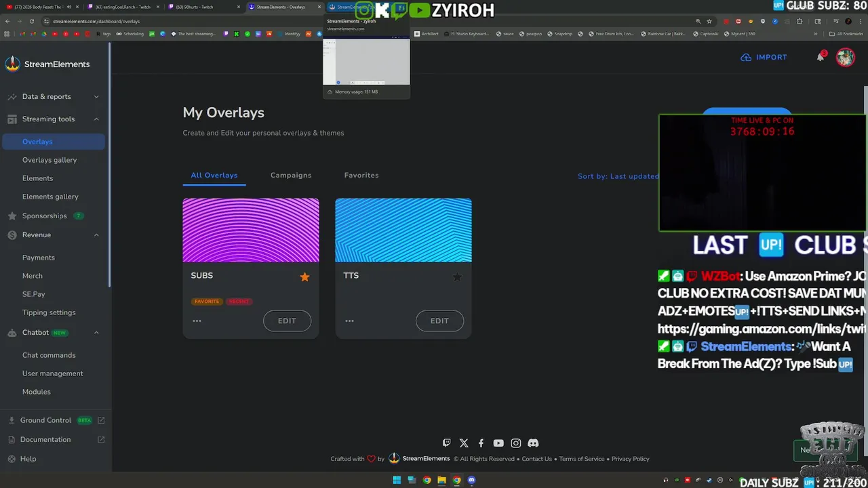Image resolution: width=868 pixels, height=488 pixels.
Task: Click Edit on the TTS overlay
Action: 439,321
